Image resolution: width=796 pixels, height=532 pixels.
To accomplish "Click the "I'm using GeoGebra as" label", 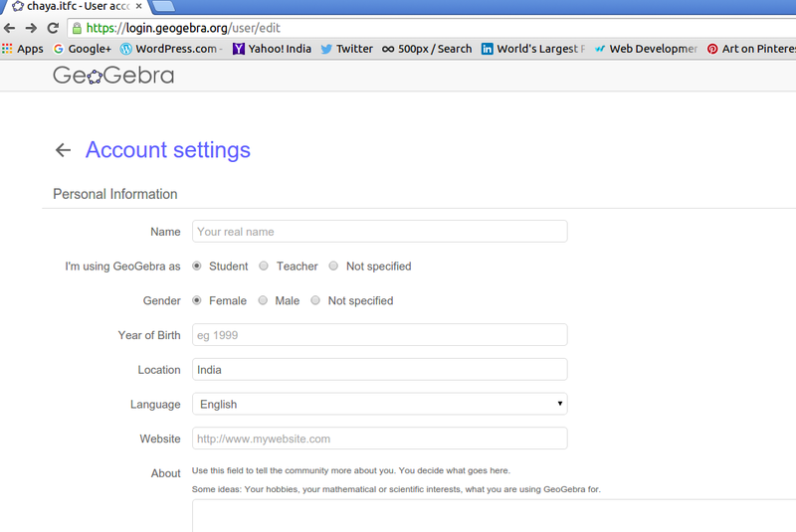I will tap(122, 266).
